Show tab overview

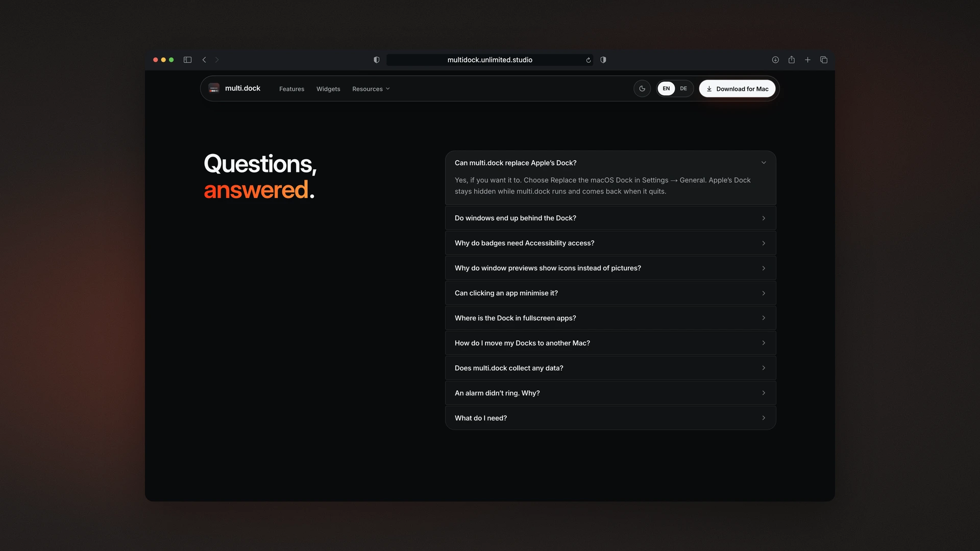point(824,60)
